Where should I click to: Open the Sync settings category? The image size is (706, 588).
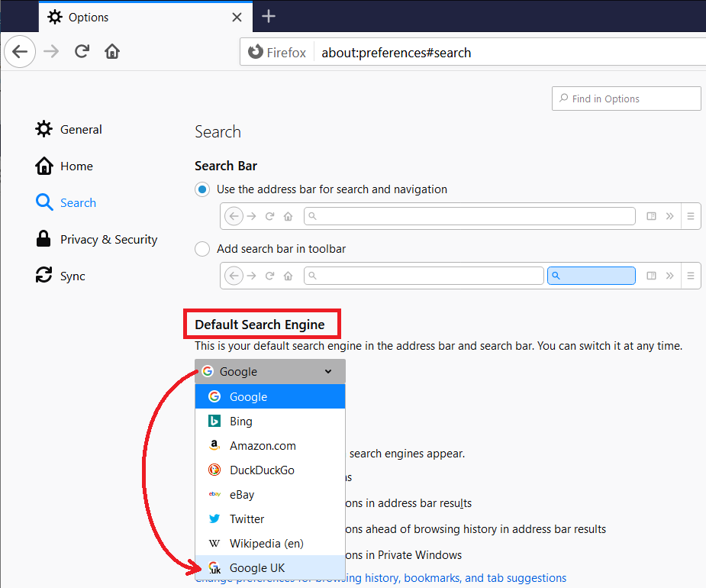pyautogui.click(x=60, y=276)
